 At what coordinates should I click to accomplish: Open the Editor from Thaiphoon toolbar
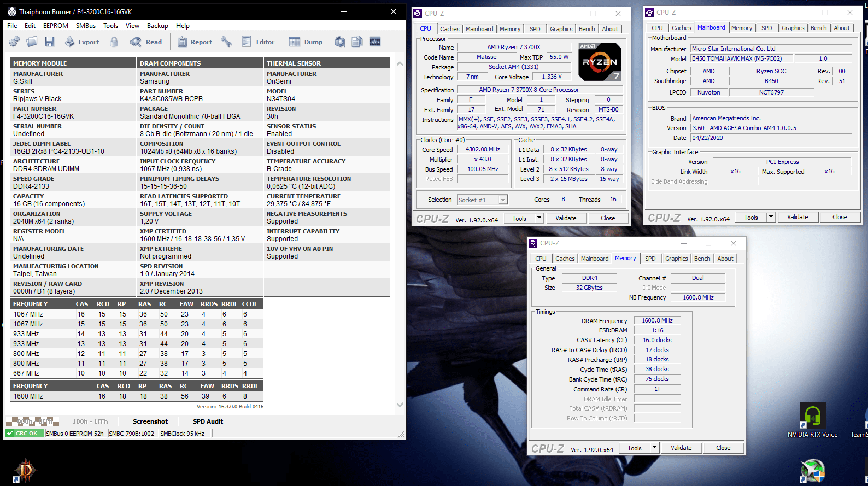point(258,42)
